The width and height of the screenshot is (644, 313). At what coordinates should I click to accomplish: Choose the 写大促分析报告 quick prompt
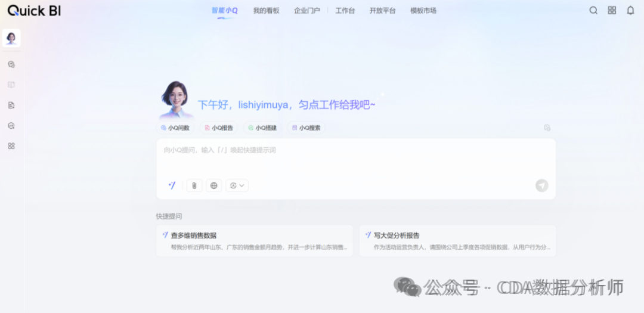[457, 241]
